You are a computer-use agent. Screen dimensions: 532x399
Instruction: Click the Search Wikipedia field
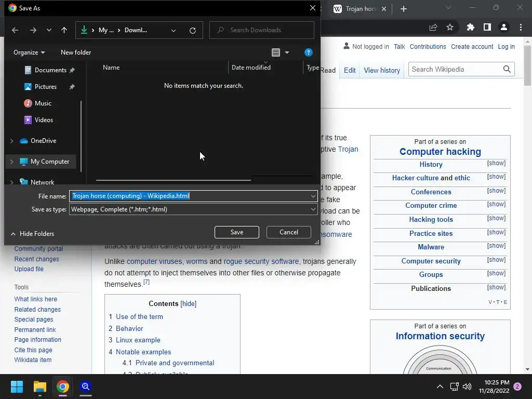[x=456, y=70]
